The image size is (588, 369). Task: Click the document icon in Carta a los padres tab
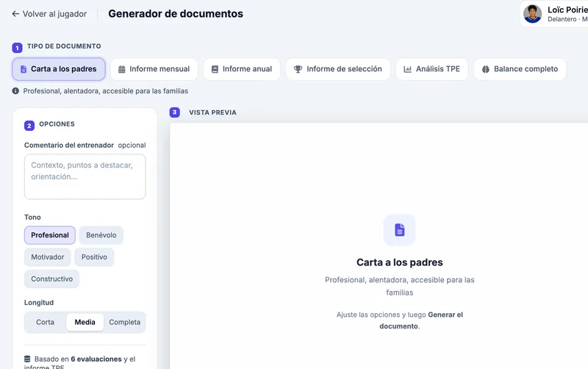[24, 69]
